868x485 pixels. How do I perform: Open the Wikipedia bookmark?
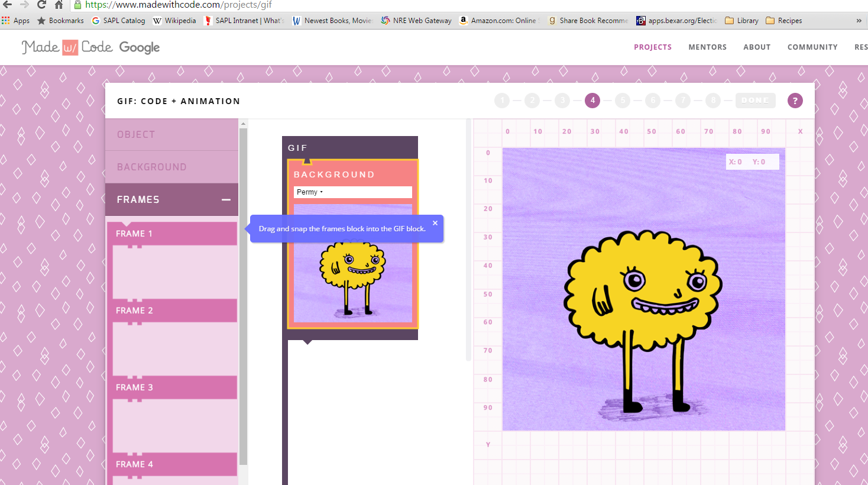[x=174, y=21]
